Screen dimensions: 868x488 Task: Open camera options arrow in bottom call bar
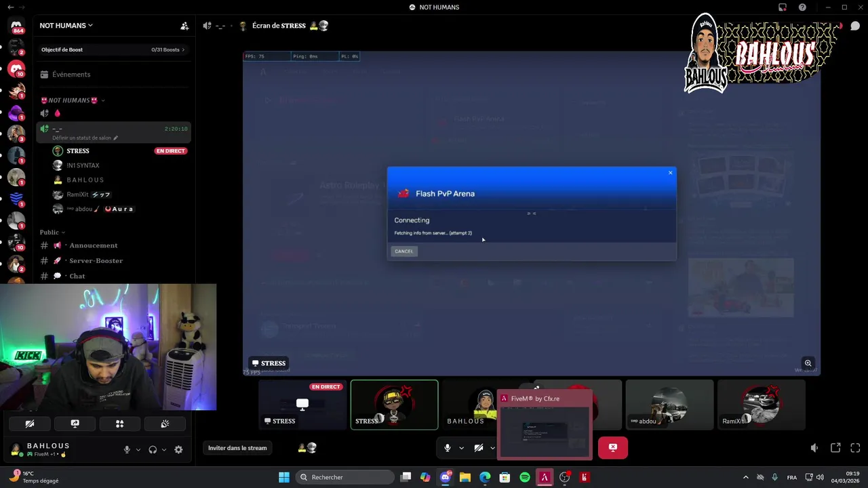(x=492, y=448)
